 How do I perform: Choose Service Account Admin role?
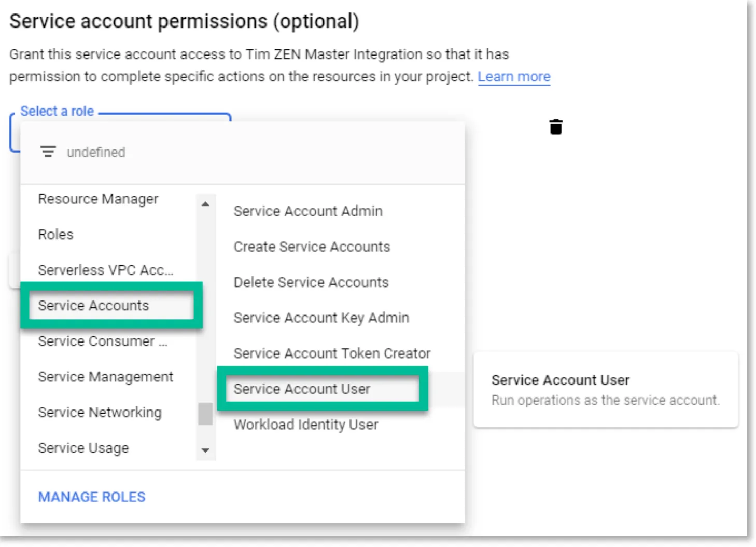pos(308,211)
